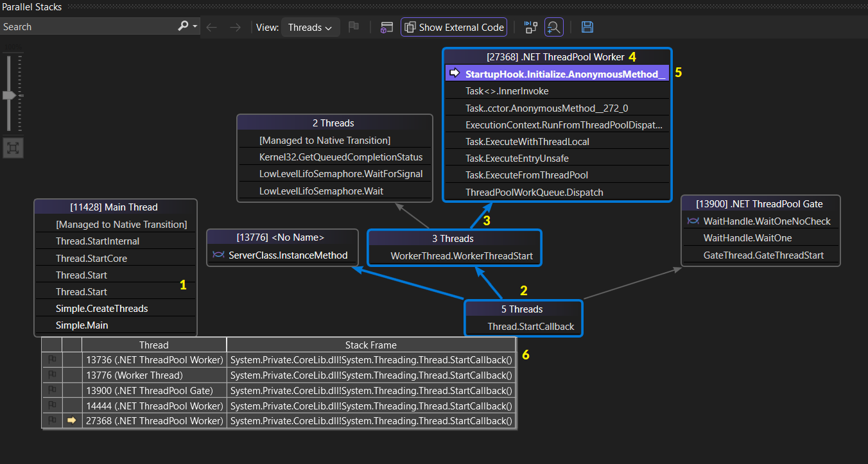Click fit-to-screen icon below zoom slider
The image size is (868, 464).
pos(12,149)
